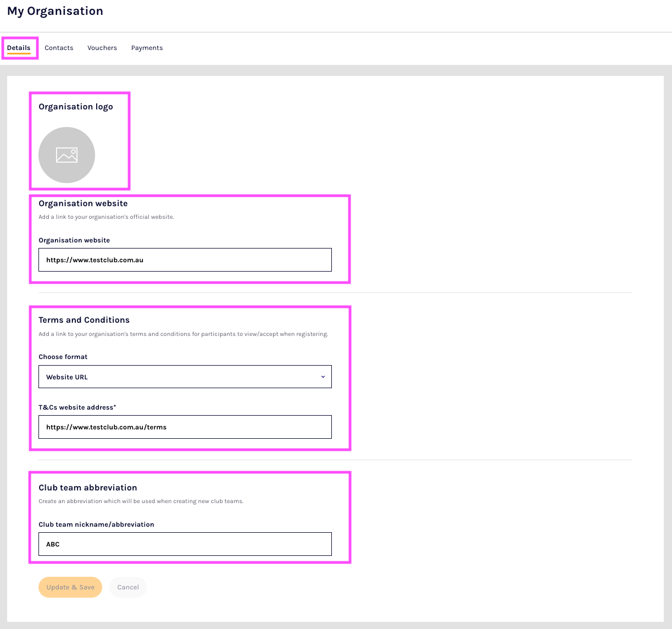The width and height of the screenshot is (672, 629).
Task: Click the Choose format label
Action: (63, 357)
